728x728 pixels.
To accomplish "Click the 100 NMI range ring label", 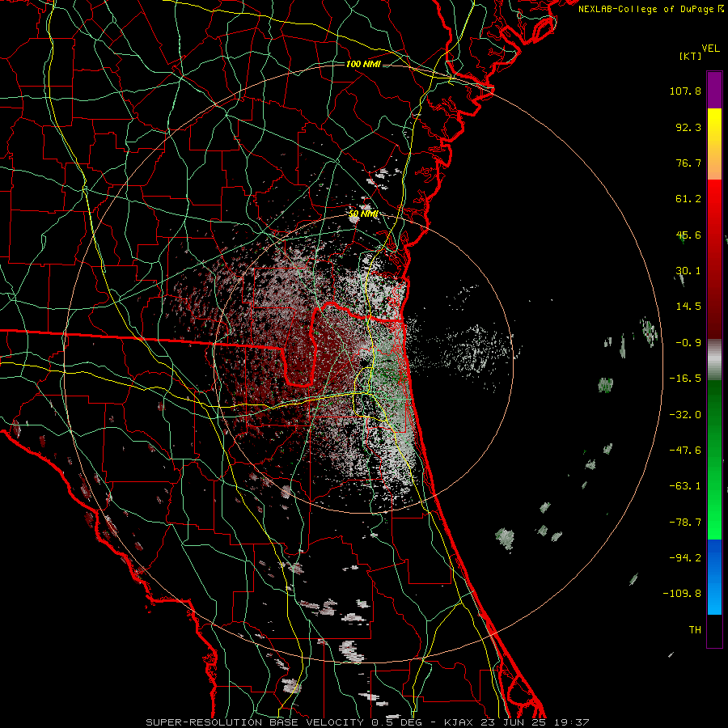I will (363, 64).
